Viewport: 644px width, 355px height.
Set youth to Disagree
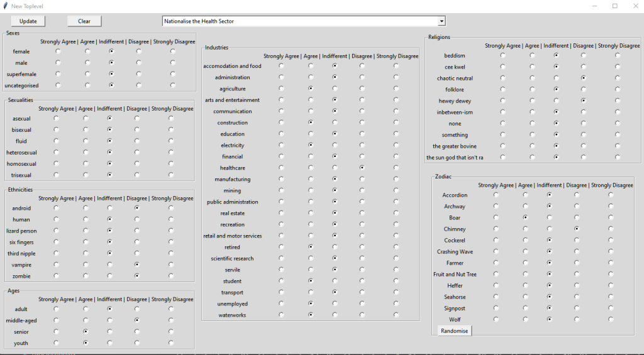(x=137, y=343)
